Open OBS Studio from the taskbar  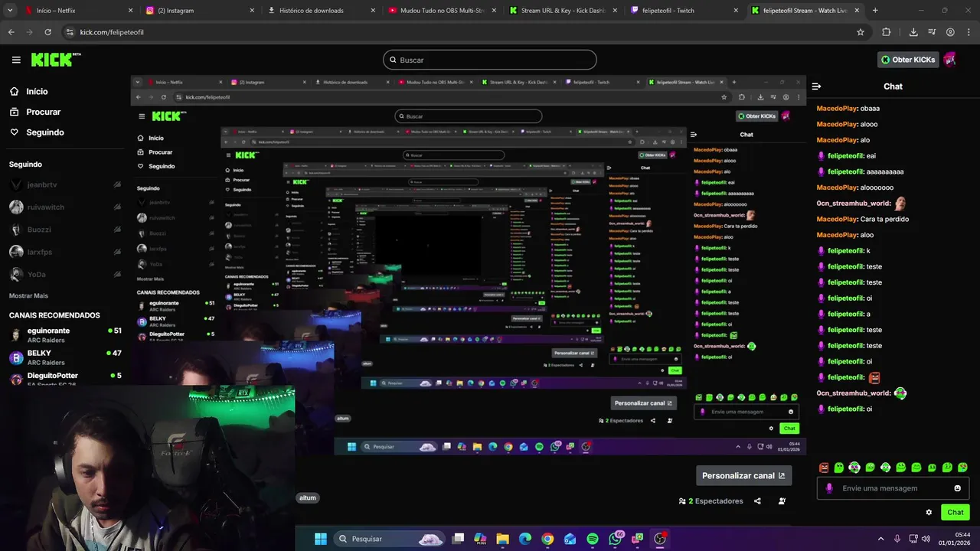660,539
